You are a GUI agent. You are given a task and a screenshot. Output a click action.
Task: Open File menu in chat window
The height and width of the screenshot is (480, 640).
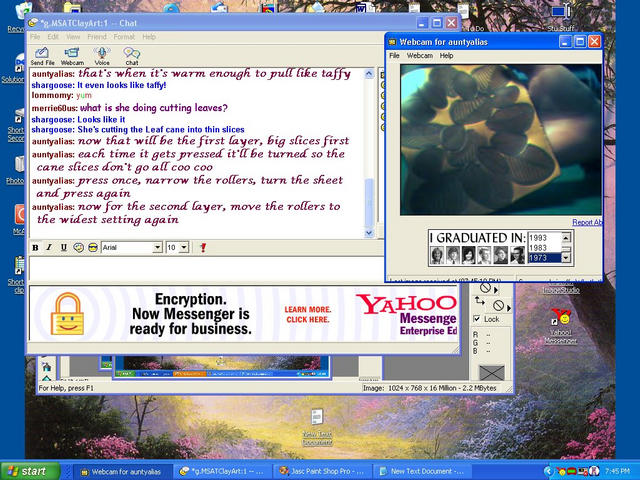point(35,37)
